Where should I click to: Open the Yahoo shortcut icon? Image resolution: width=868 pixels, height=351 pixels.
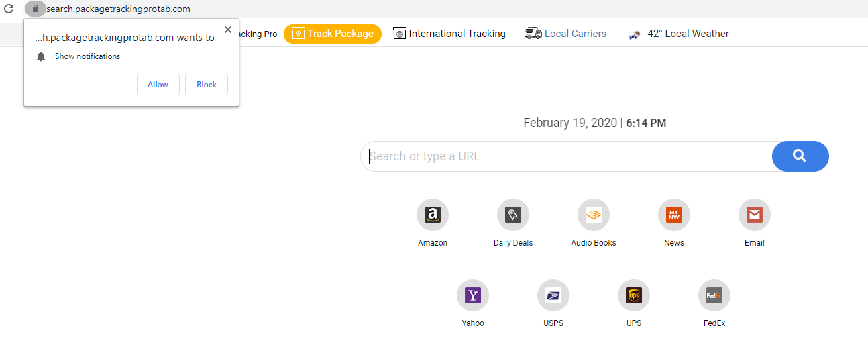point(473,296)
